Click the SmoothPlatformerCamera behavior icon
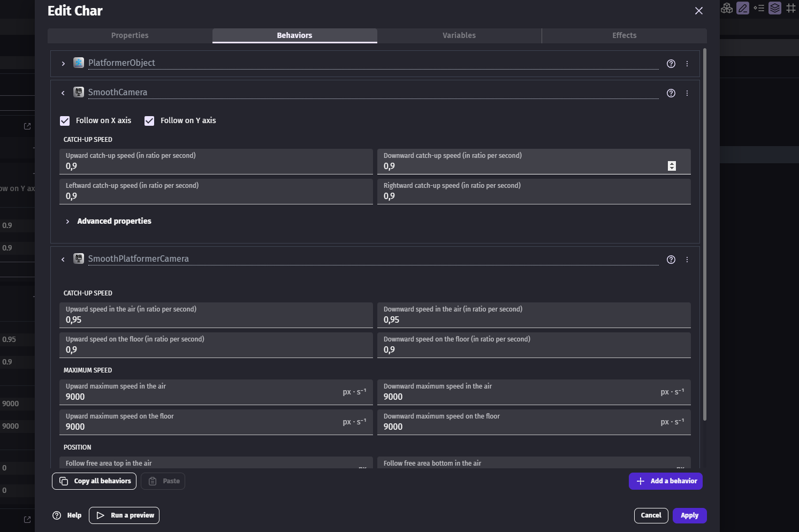 tap(79, 259)
